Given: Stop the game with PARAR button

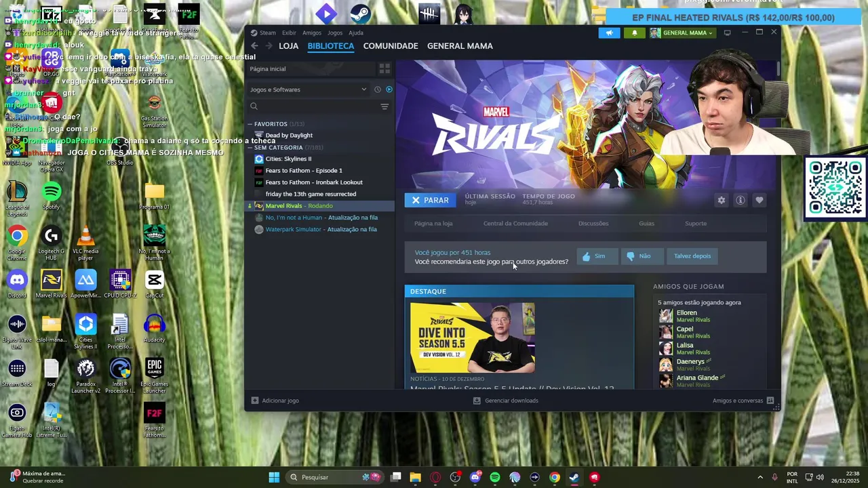Looking at the screenshot, I should [x=429, y=200].
